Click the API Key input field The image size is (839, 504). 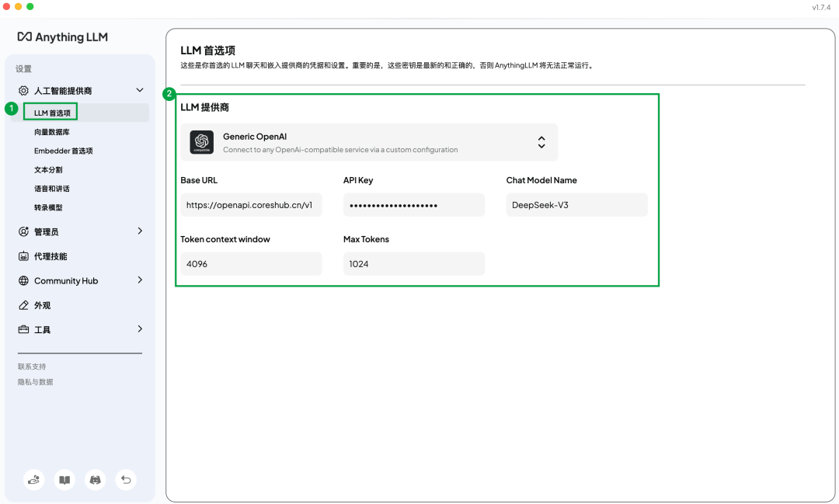(x=414, y=205)
